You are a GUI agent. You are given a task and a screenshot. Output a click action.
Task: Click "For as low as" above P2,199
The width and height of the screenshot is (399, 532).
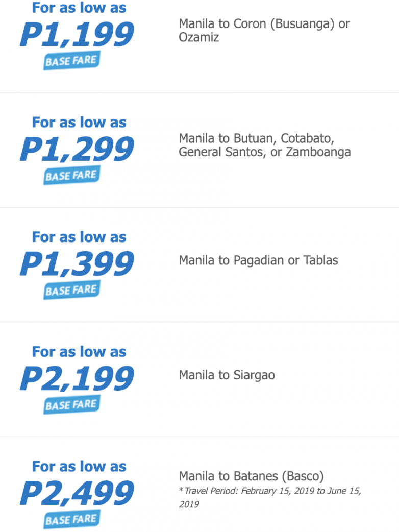pos(79,352)
